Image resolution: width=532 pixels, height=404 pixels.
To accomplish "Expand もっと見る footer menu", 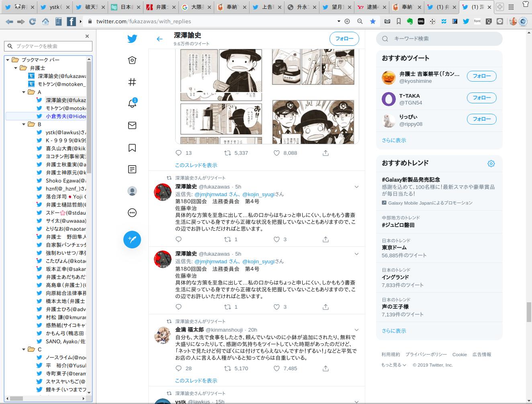I will 393,365.
